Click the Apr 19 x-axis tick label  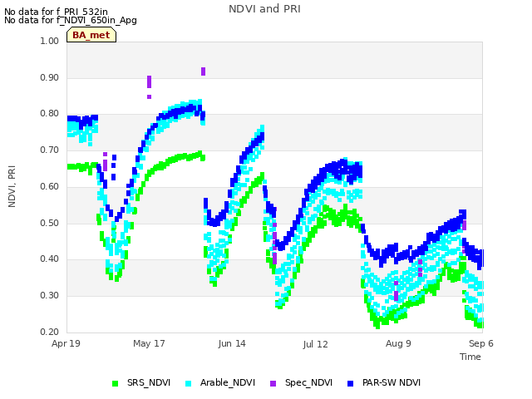66,343
